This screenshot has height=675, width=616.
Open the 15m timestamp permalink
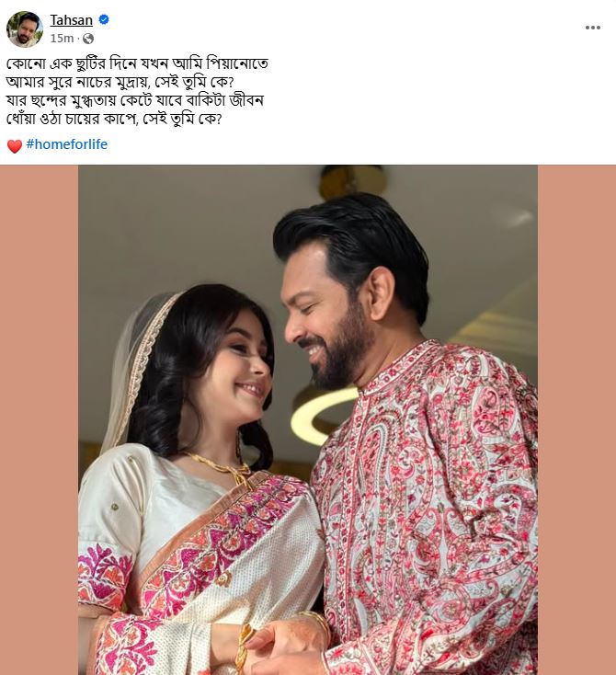tap(62, 39)
